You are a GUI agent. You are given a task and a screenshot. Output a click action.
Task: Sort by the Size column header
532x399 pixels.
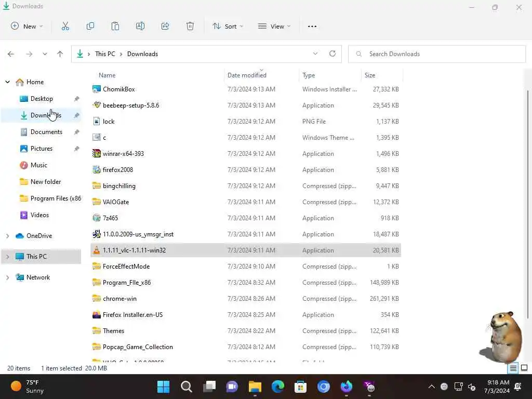(370, 75)
